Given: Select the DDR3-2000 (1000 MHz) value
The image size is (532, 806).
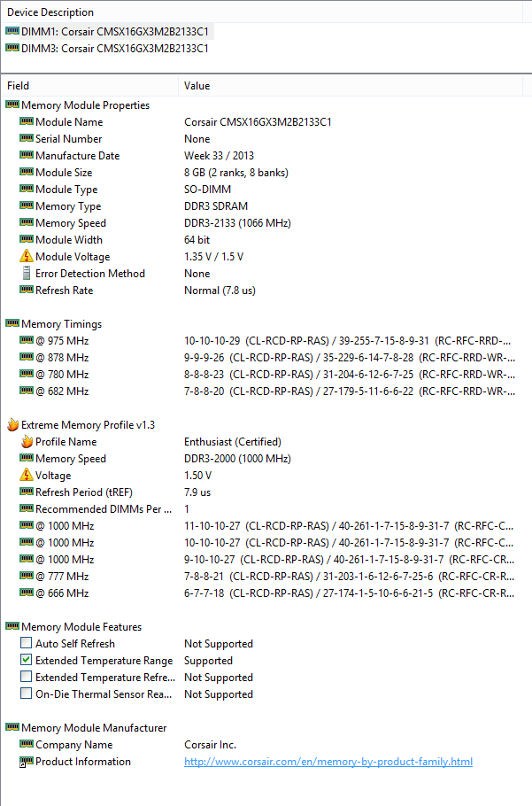Looking at the screenshot, I should click(238, 459).
